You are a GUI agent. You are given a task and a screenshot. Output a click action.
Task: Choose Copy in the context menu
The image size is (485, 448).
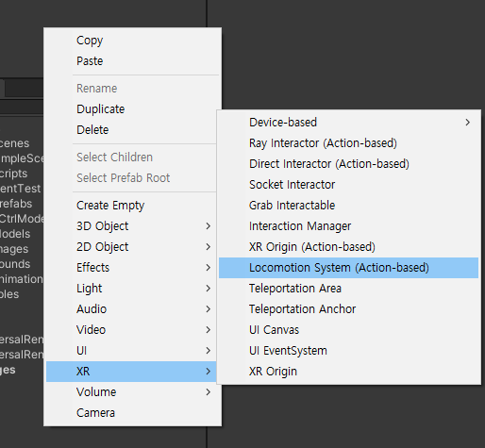click(132, 41)
